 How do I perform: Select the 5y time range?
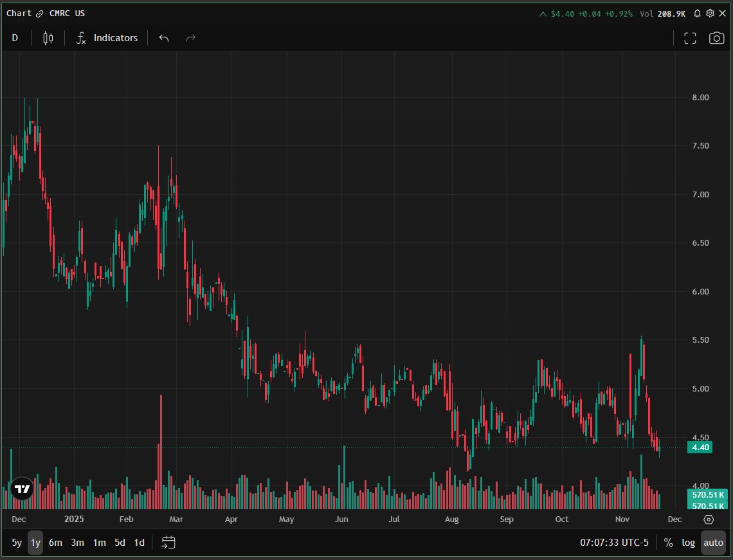coord(17,542)
